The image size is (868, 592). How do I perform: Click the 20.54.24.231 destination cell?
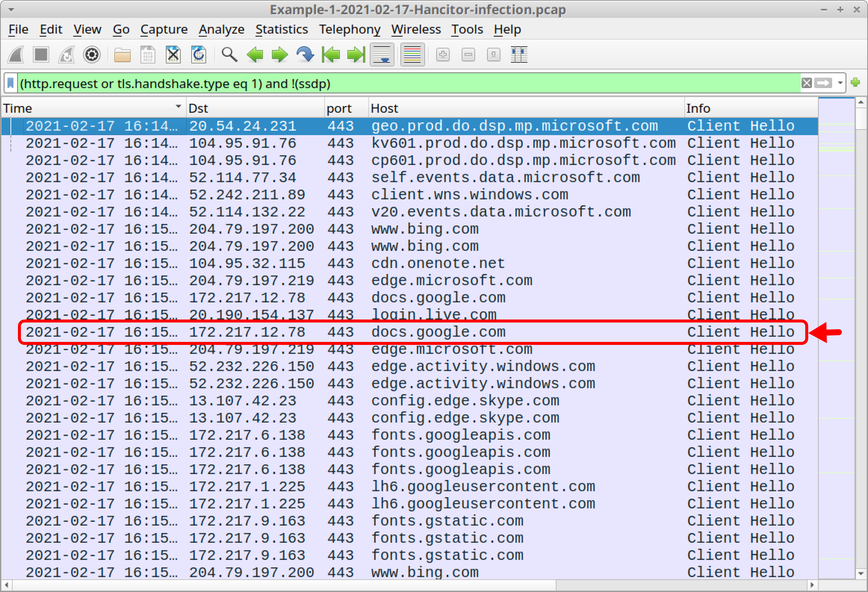(255, 126)
